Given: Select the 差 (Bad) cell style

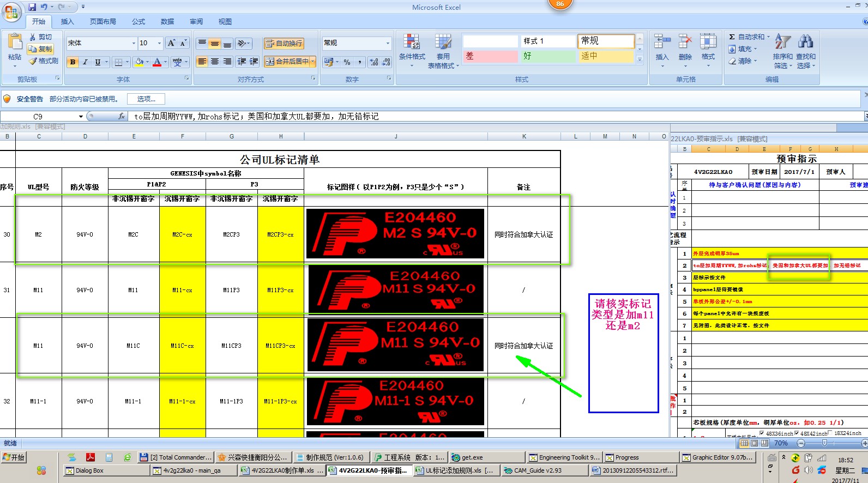Looking at the screenshot, I should 490,56.
